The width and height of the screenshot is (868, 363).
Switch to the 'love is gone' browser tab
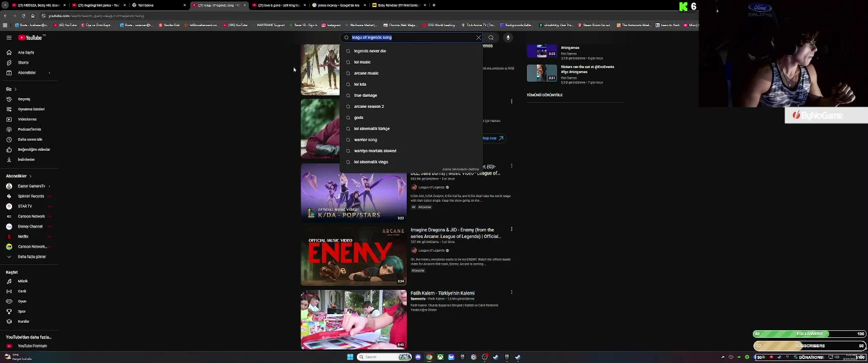pos(279,5)
